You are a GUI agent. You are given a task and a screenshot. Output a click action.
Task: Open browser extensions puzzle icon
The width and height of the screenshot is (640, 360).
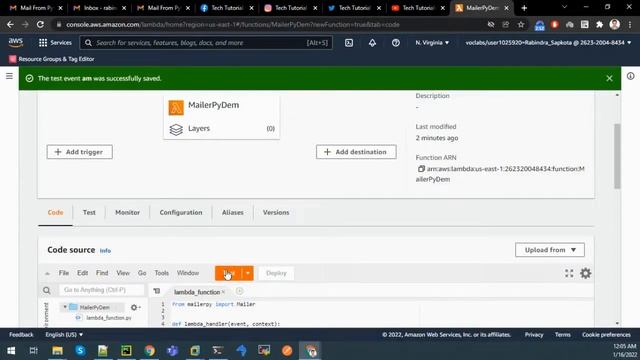point(599,24)
